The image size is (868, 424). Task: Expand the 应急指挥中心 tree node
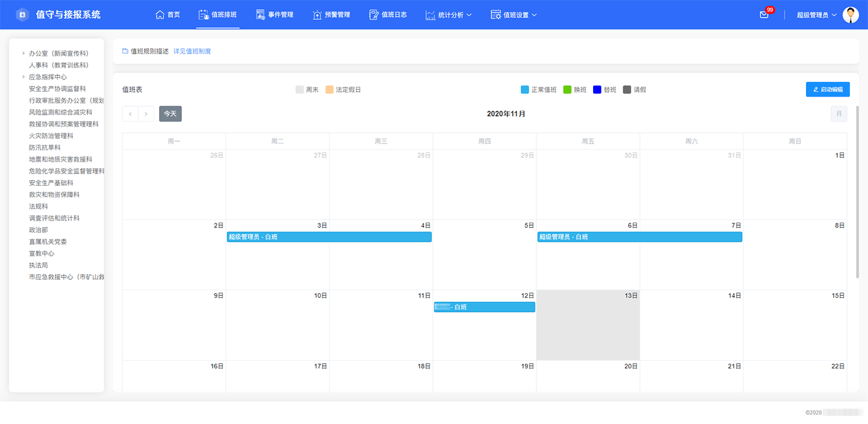[x=24, y=77]
